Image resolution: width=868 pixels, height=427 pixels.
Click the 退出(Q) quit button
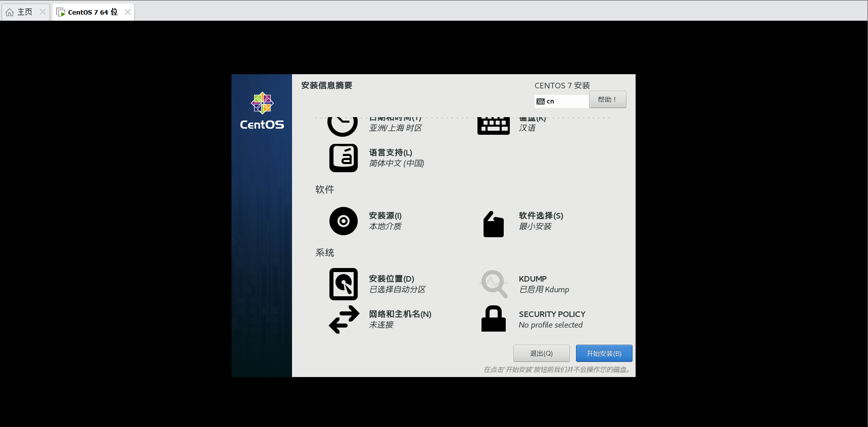541,353
